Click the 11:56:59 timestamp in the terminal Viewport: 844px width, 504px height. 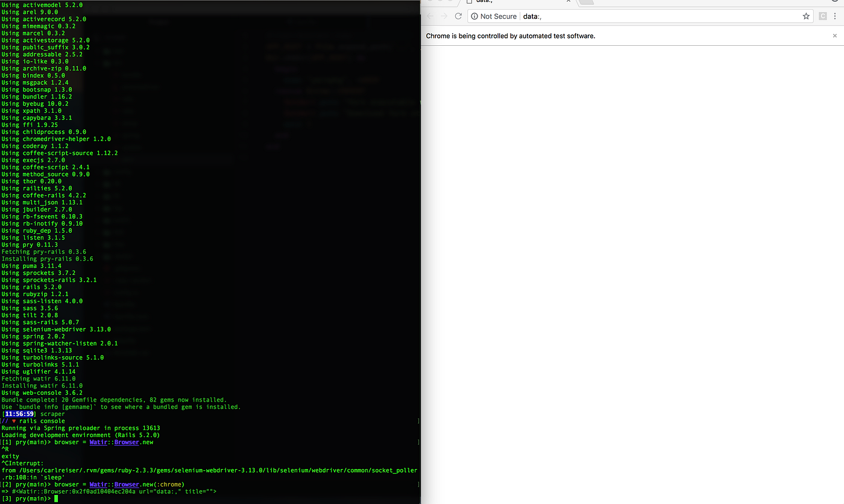18,414
